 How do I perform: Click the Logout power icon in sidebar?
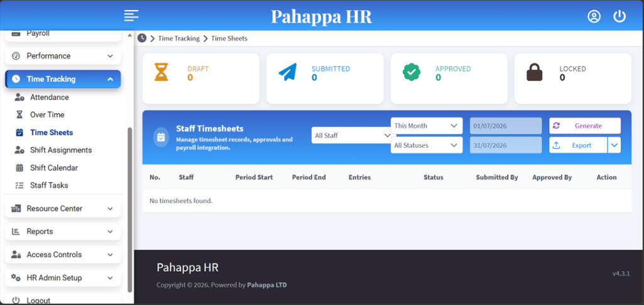(x=16, y=300)
